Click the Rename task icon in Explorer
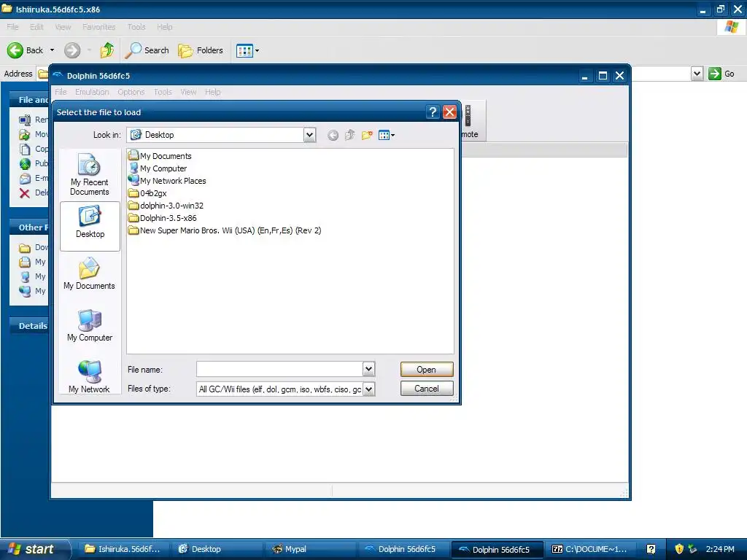Screen dimensions: 747x560 25,120
